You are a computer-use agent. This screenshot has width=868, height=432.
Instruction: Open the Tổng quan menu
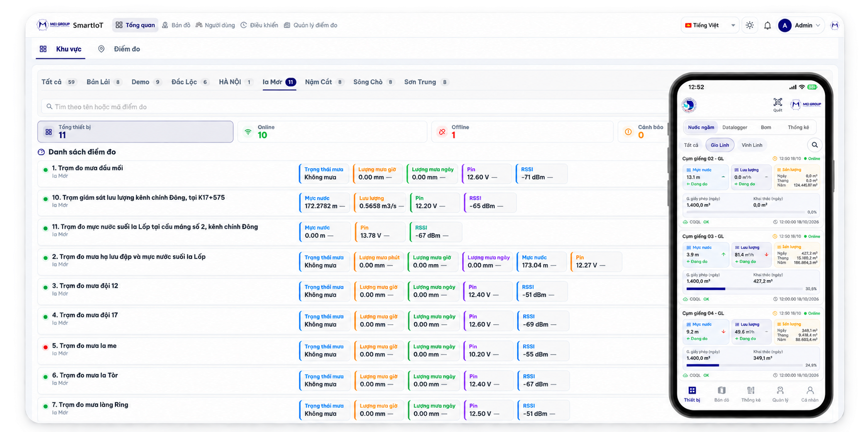pyautogui.click(x=135, y=25)
